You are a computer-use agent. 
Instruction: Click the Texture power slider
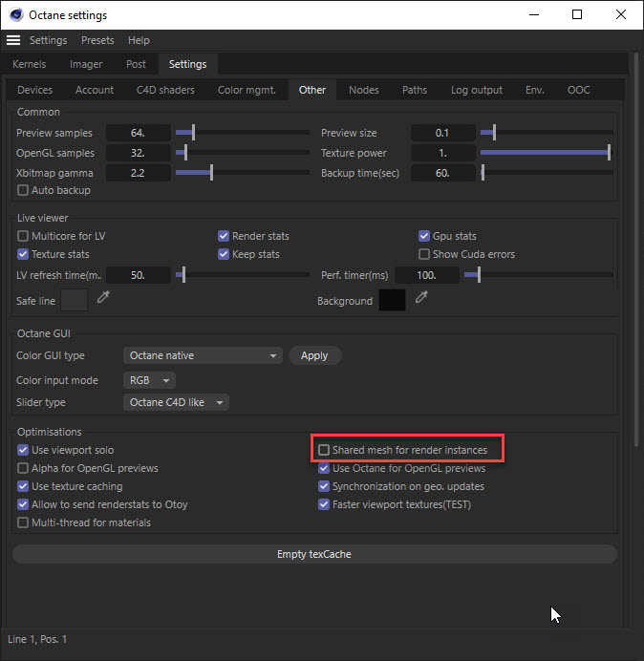[x=545, y=153]
